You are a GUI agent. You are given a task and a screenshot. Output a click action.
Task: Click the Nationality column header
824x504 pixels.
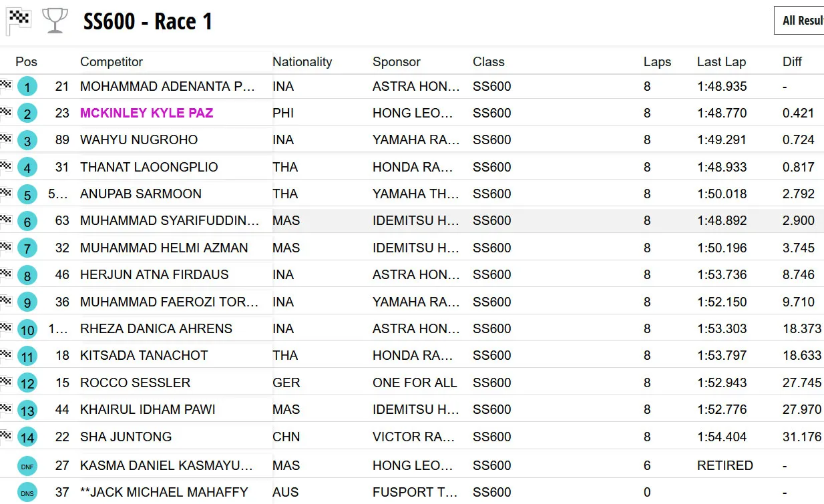click(x=302, y=62)
